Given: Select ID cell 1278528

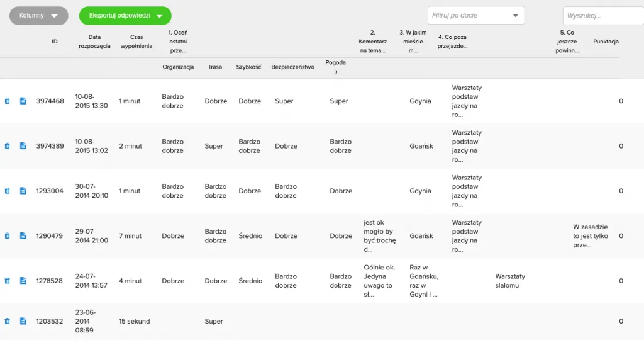Looking at the screenshot, I should coord(49,281).
